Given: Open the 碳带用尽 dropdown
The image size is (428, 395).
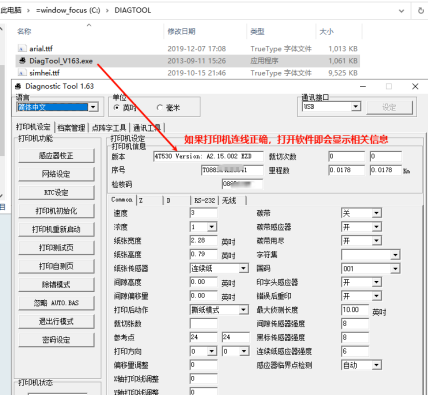Looking at the screenshot, I should click(377, 241).
